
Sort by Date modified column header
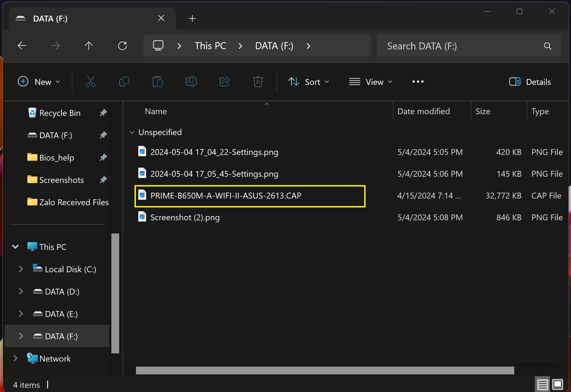point(423,111)
